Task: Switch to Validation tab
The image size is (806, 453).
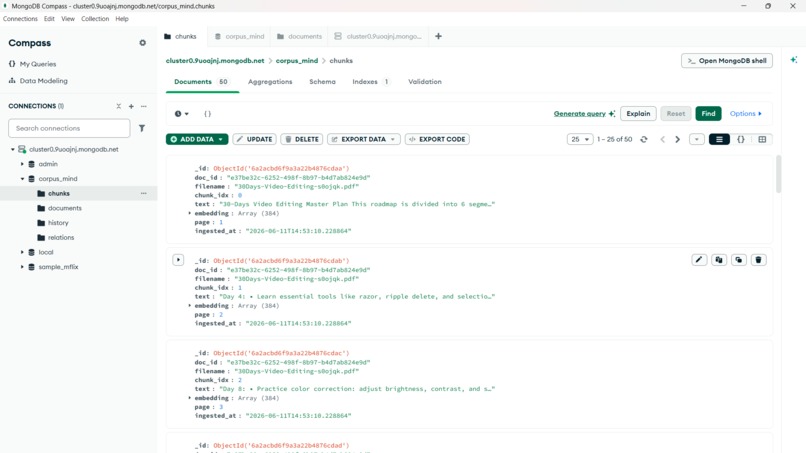Action: (x=425, y=82)
